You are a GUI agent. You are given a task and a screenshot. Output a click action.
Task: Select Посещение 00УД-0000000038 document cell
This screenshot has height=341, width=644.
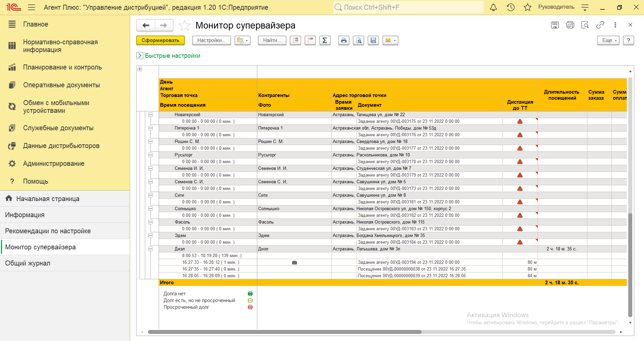coord(429,269)
